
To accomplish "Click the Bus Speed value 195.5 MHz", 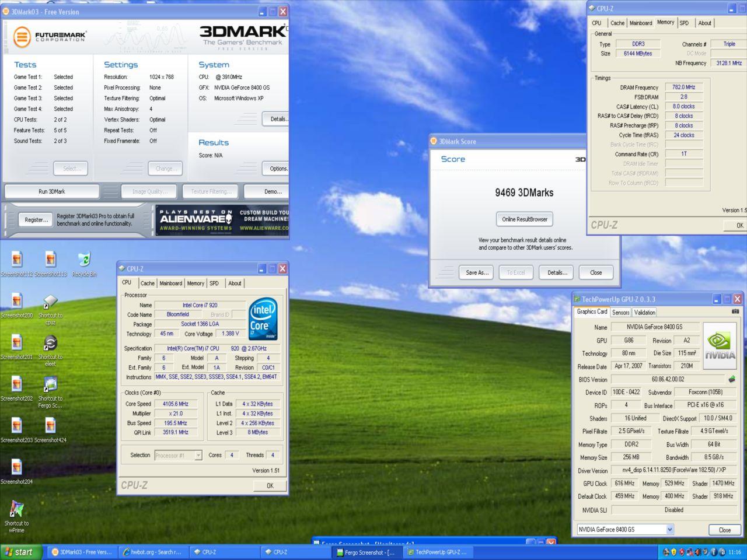I will coord(176,423).
